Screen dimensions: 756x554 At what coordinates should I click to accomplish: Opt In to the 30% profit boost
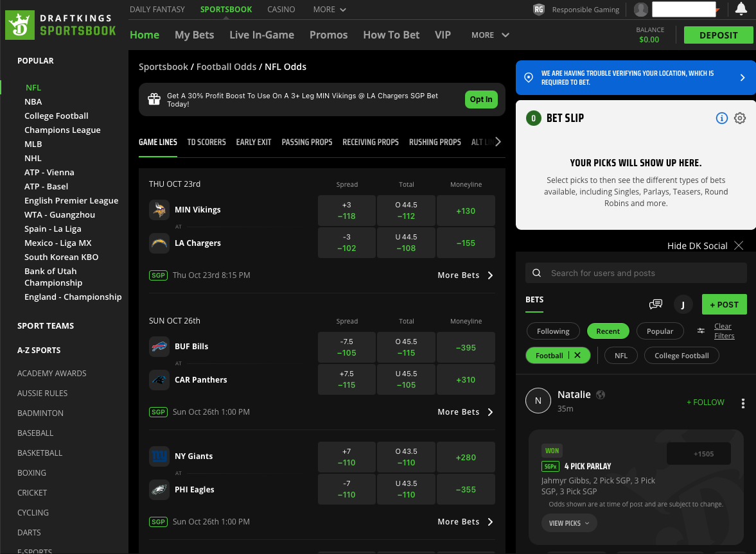click(481, 99)
